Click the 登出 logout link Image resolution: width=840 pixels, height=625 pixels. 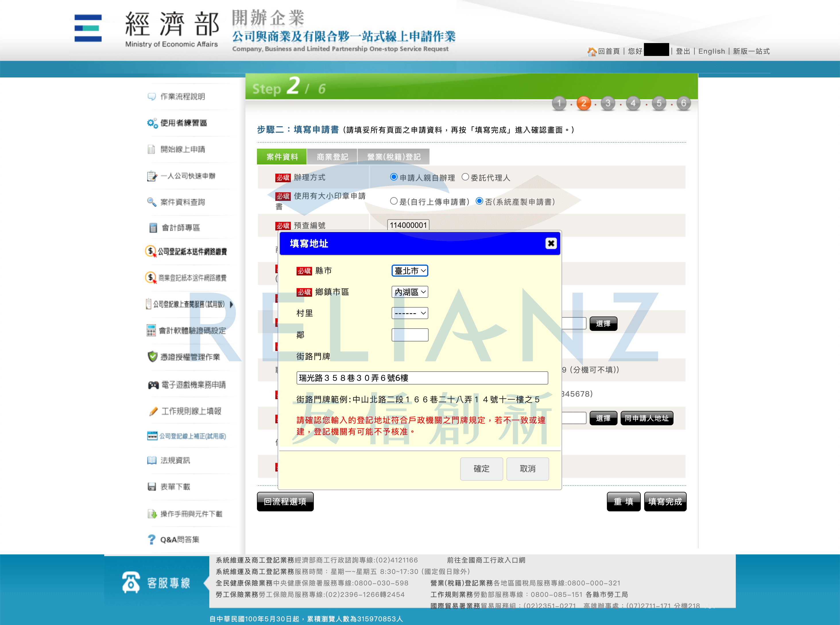(683, 51)
